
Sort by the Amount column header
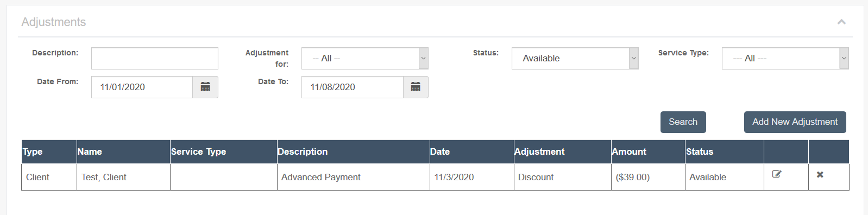(x=629, y=151)
